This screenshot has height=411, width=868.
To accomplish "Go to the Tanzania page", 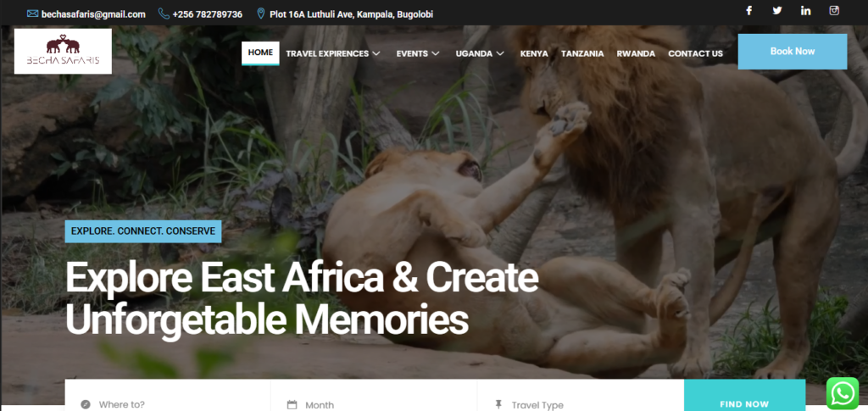I will pyautogui.click(x=582, y=53).
